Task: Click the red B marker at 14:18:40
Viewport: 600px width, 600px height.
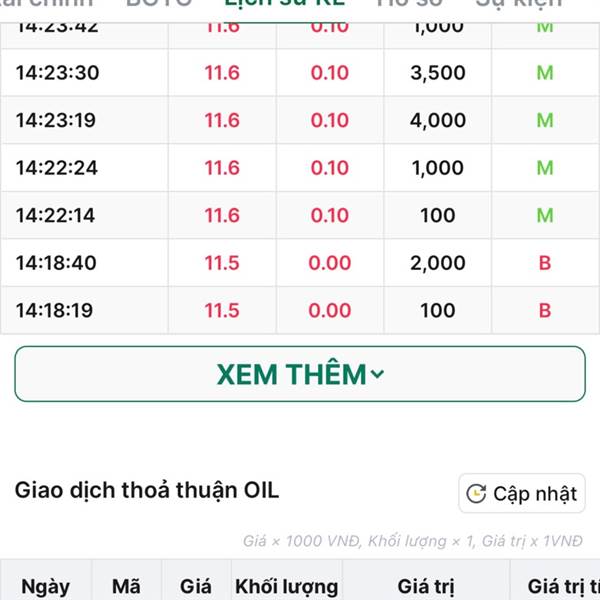Action: (545, 263)
